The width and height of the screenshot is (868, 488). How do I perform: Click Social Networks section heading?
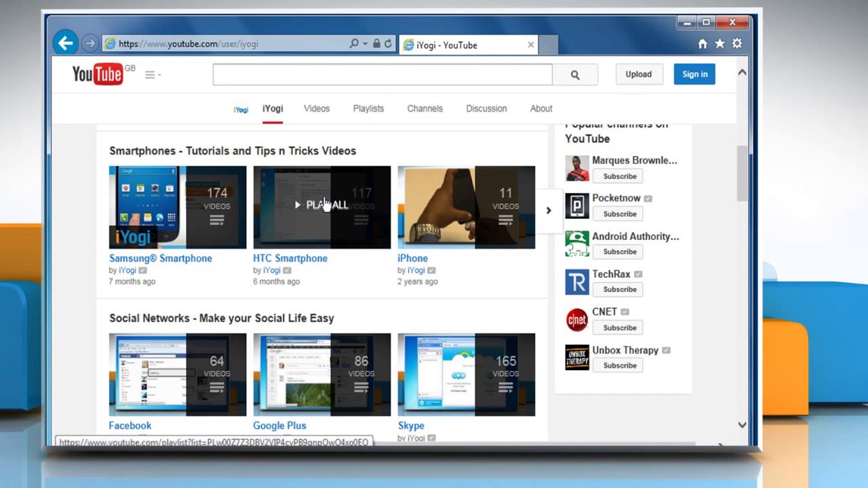coord(222,318)
